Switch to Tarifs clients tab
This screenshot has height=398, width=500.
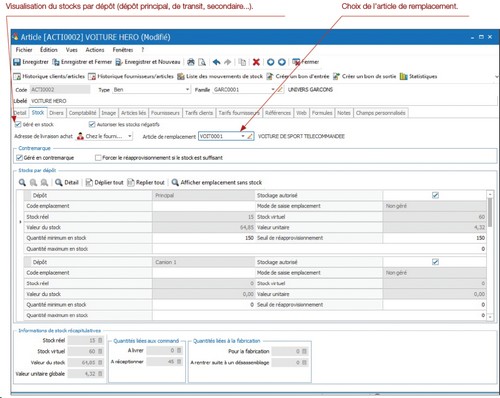click(x=199, y=113)
